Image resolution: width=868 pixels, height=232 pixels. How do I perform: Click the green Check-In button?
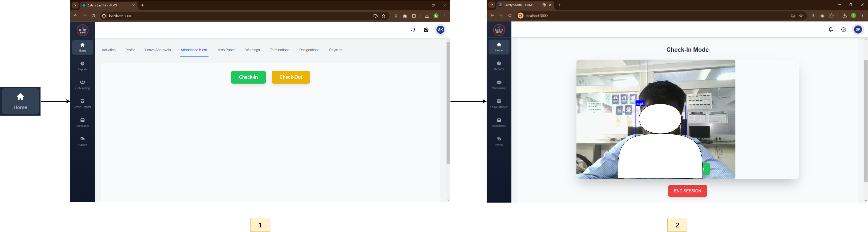click(248, 77)
